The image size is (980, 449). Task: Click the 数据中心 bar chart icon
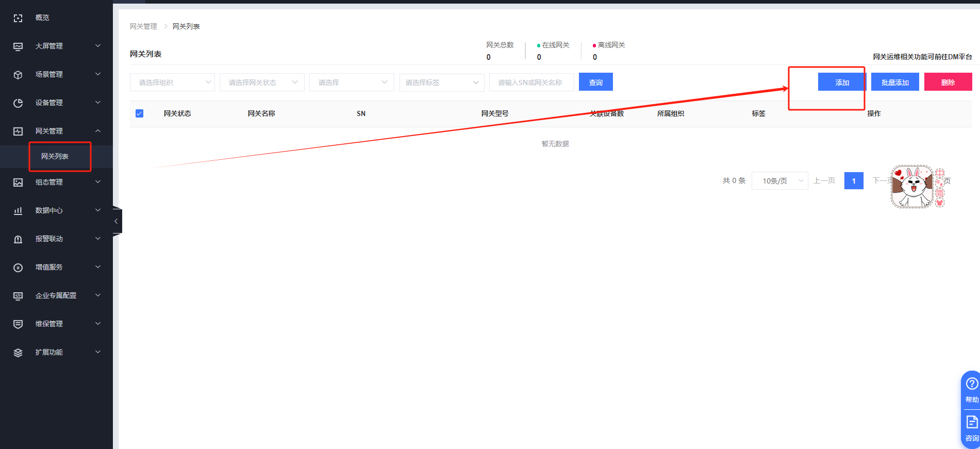click(18, 211)
